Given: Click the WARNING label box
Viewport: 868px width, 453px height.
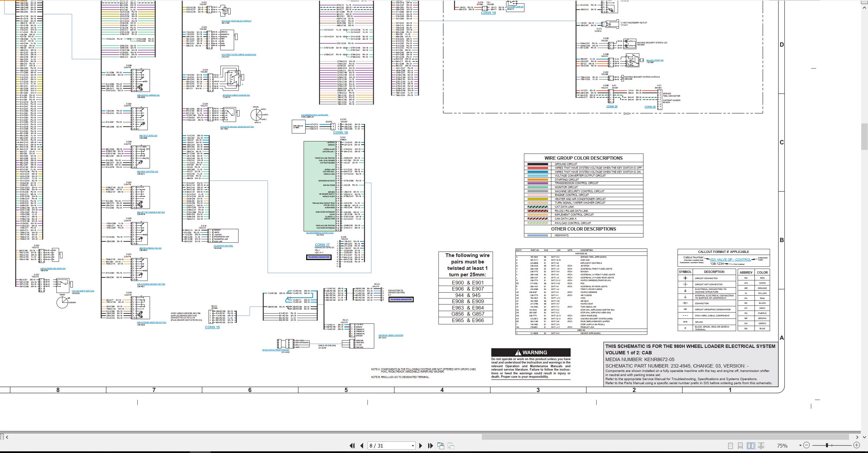Looking at the screenshot, I should [x=531, y=353].
